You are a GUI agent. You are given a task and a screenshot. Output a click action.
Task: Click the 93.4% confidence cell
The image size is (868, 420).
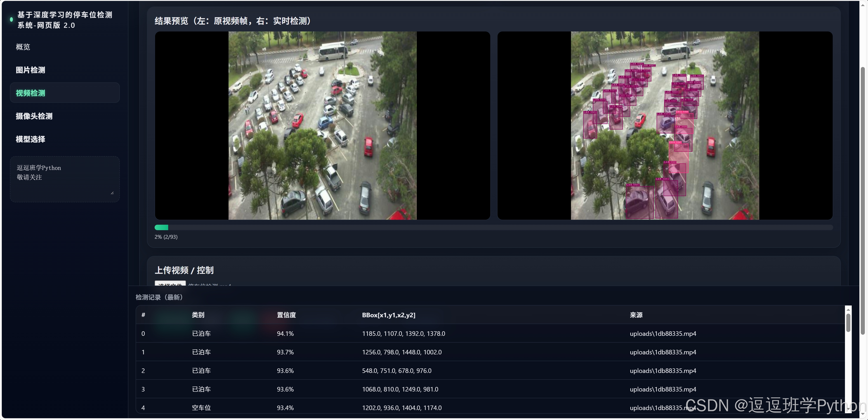(285, 408)
